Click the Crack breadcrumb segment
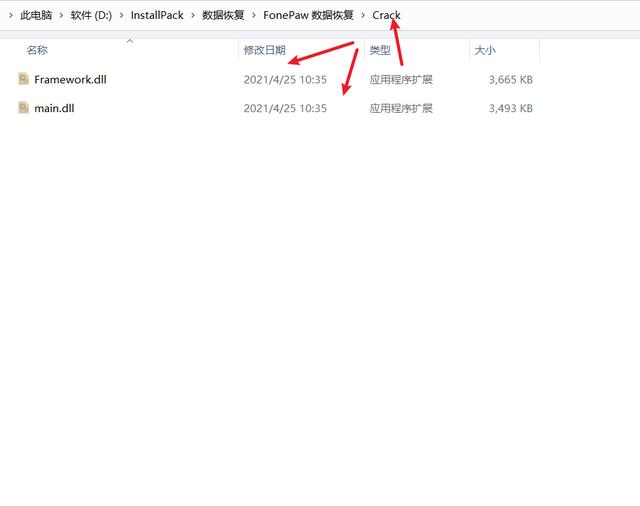This screenshot has height=506, width=640. tap(386, 15)
